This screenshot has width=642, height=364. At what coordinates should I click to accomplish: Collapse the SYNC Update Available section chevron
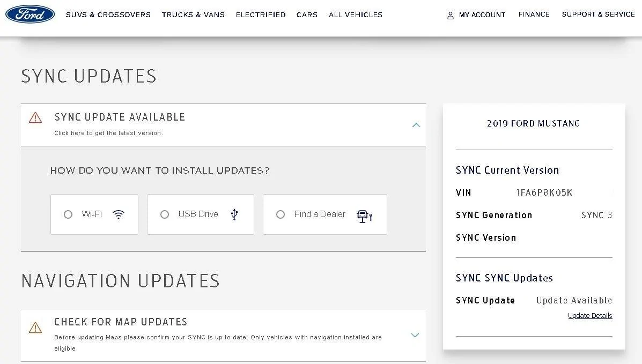416,125
